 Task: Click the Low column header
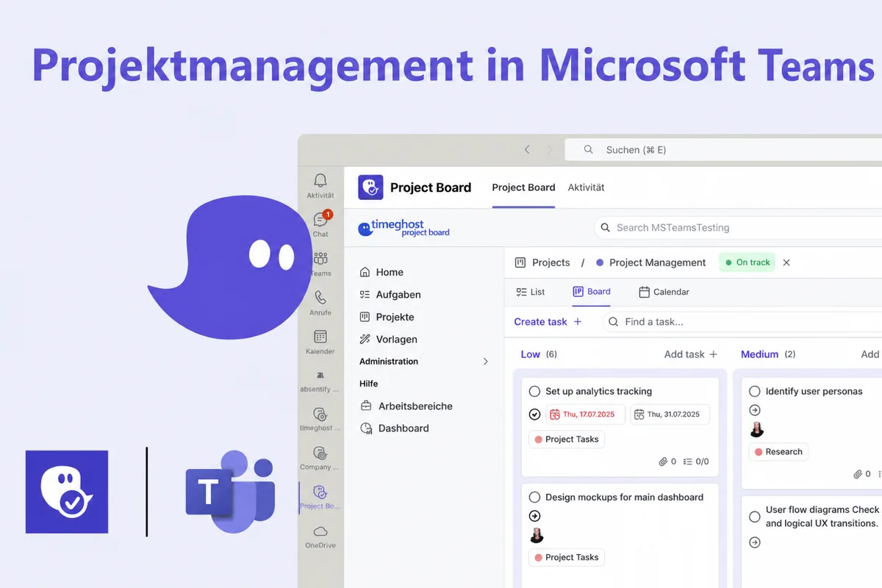pos(531,354)
